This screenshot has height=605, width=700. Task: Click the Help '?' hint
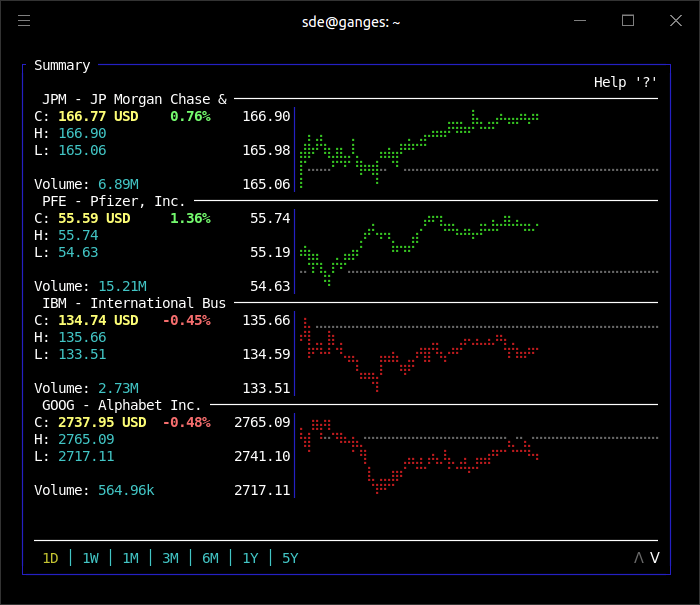pyautogui.click(x=625, y=82)
